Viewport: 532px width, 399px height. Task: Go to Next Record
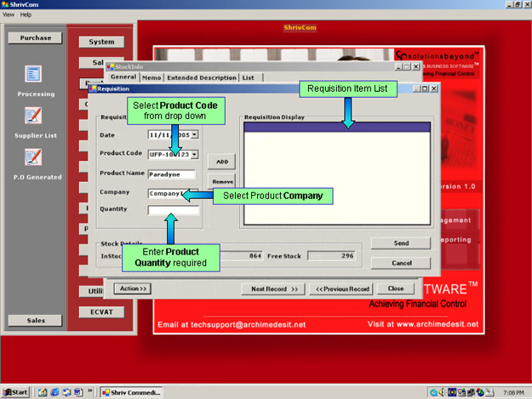274,288
